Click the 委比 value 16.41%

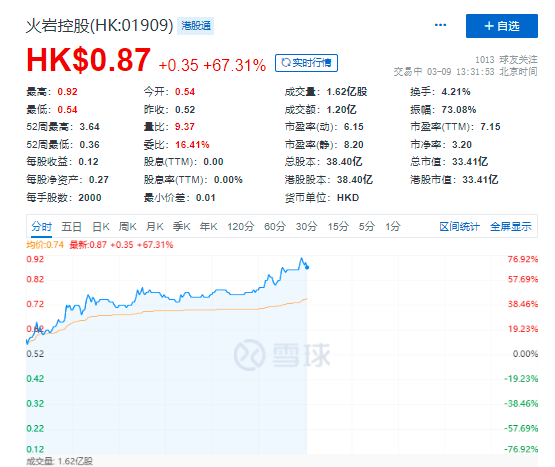pyautogui.click(x=192, y=144)
